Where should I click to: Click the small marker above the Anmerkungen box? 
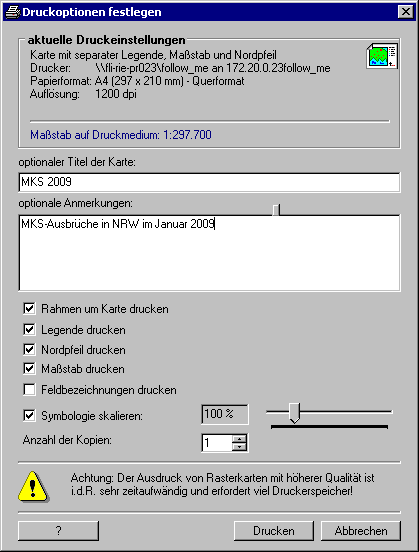(x=276, y=209)
